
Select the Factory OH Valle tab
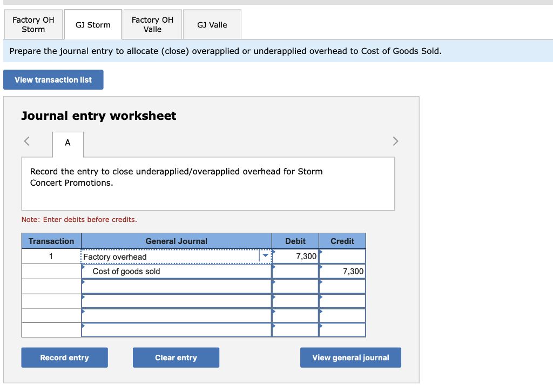(152, 24)
